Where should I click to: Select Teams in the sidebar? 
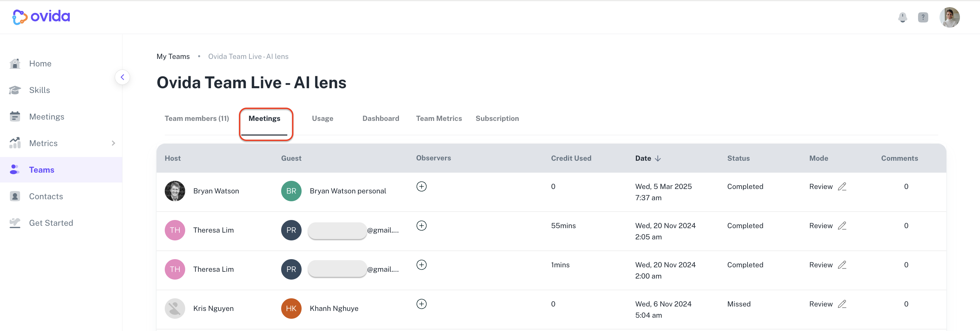(x=61, y=170)
